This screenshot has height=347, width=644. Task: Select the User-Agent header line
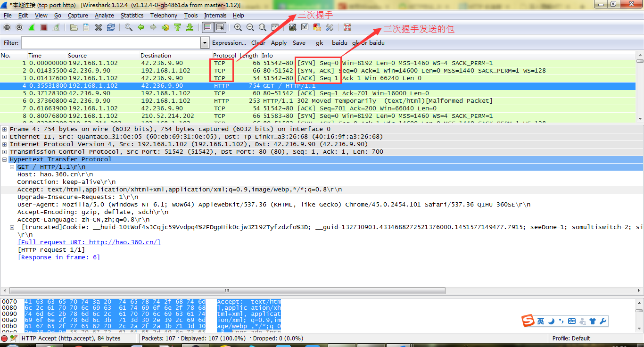[x=274, y=205]
